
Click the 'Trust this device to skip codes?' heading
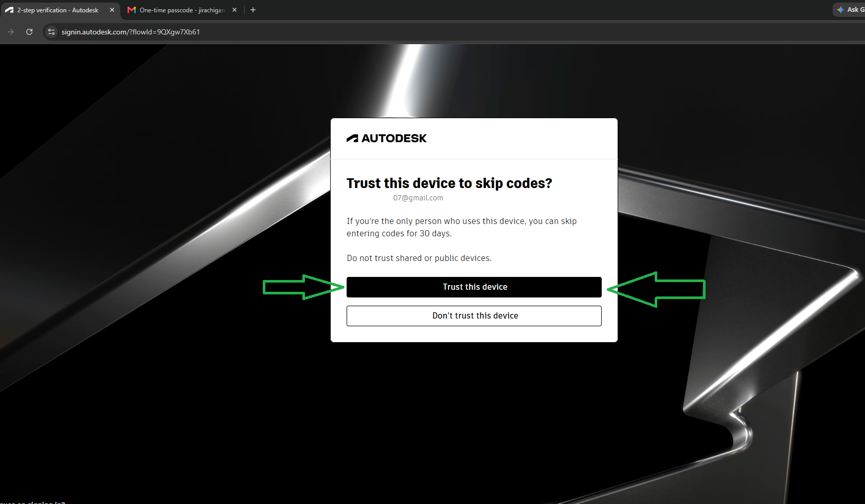(x=449, y=183)
